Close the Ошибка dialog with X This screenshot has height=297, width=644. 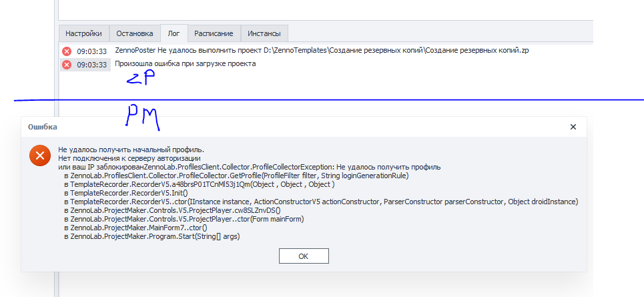coord(573,126)
